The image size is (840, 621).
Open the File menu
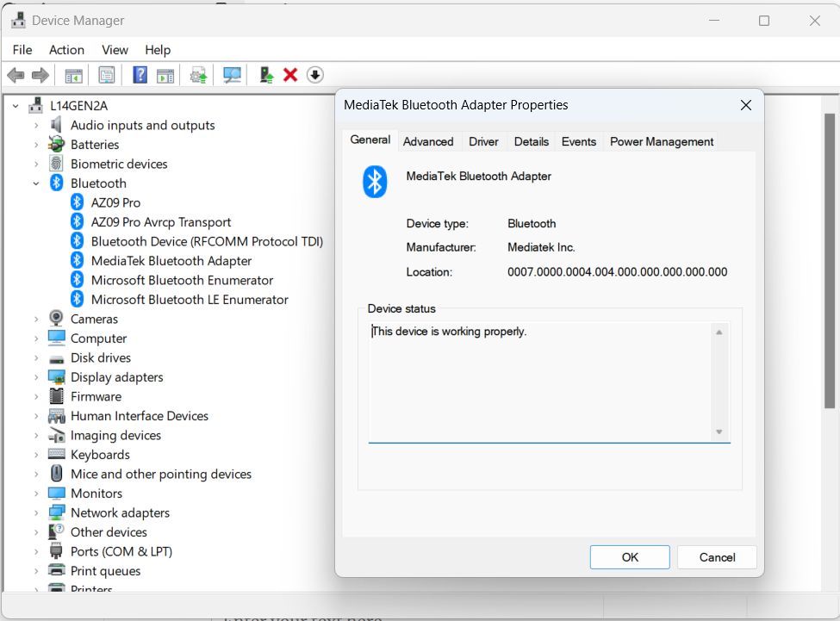[x=22, y=50]
